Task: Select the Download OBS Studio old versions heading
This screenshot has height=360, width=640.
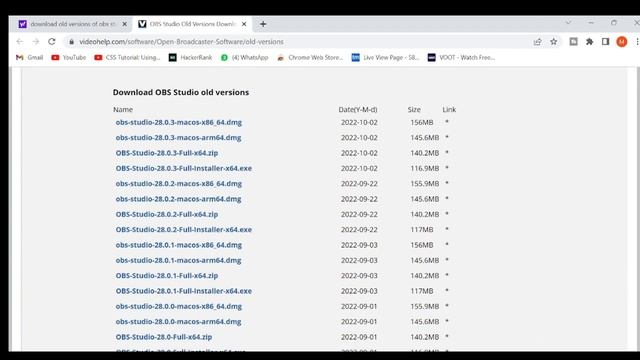Action: (x=181, y=92)
